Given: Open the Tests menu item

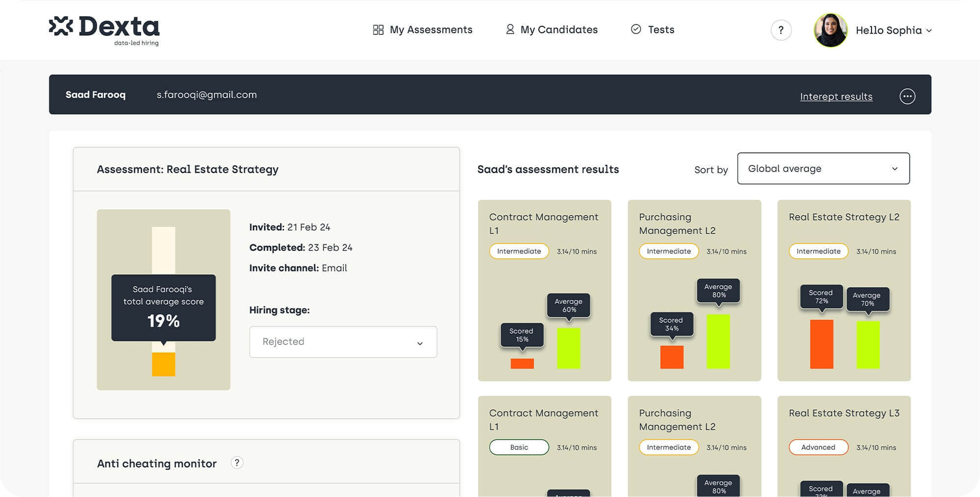Looking at the screenshot, I should pos(661,30).
